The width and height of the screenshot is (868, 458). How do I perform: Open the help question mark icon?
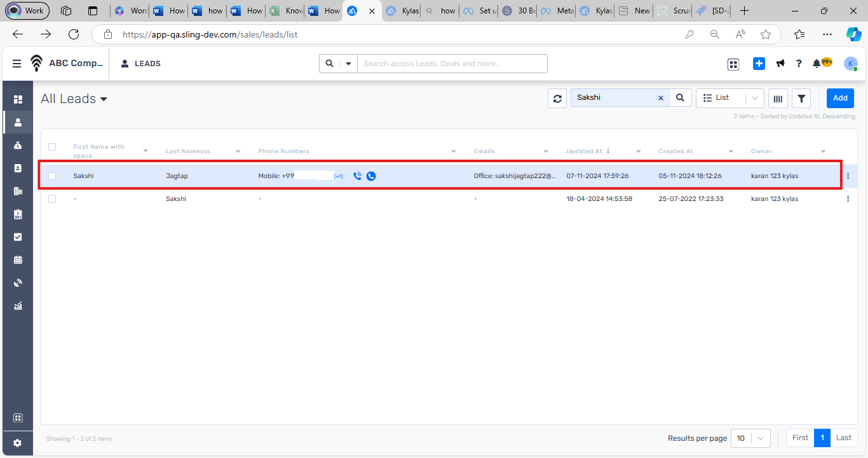tap(799, 64)
